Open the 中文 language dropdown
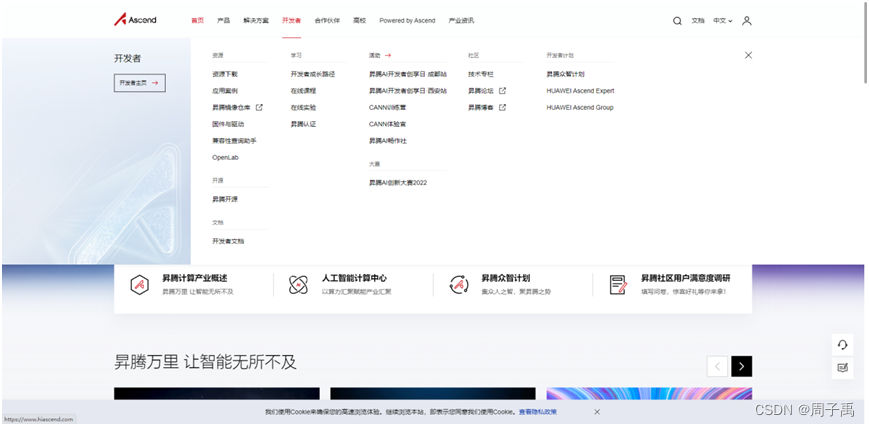This screenshot has height=426, width=869. 722,20
